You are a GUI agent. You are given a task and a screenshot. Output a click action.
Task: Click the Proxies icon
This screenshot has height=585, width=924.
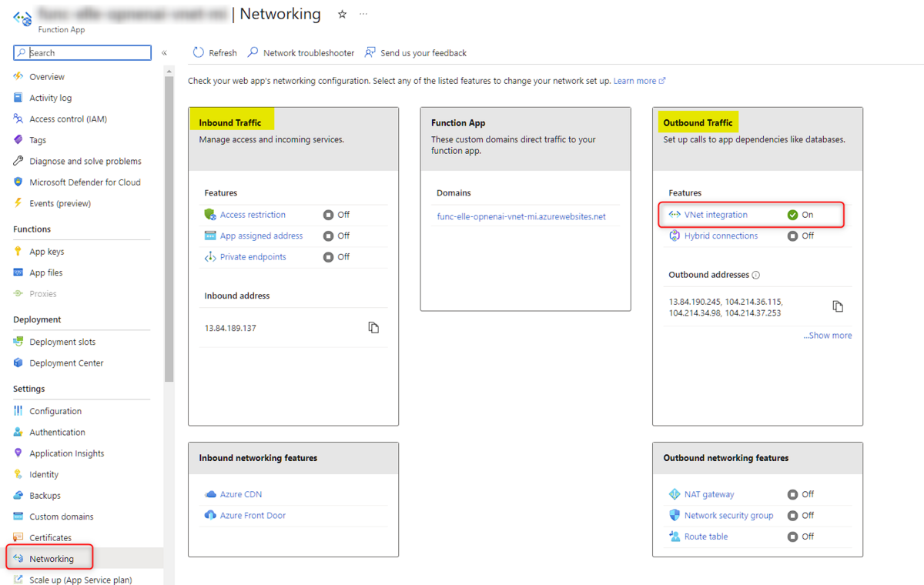18,293
